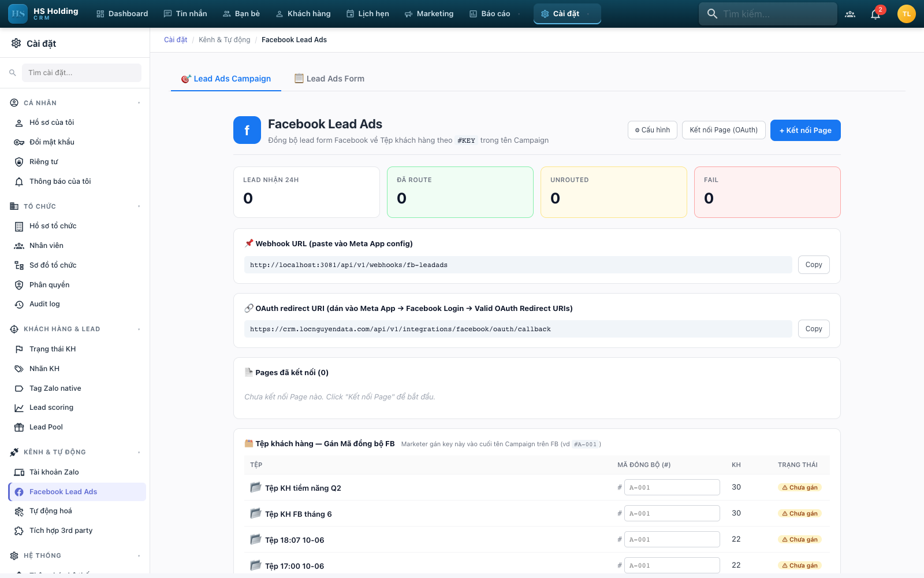Open Phân quyền settings
The width and height of the screenshot is (924, 578).
click(x=77, y=285)
